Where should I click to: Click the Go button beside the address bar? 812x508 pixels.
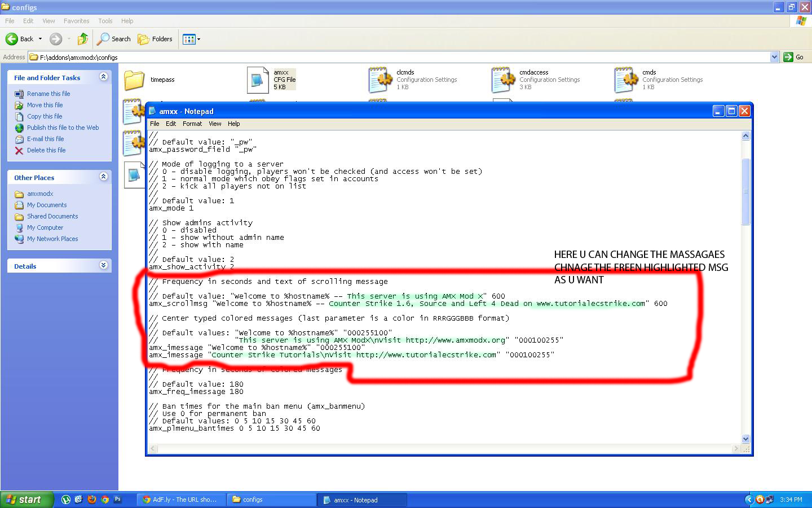coord(793,57)
